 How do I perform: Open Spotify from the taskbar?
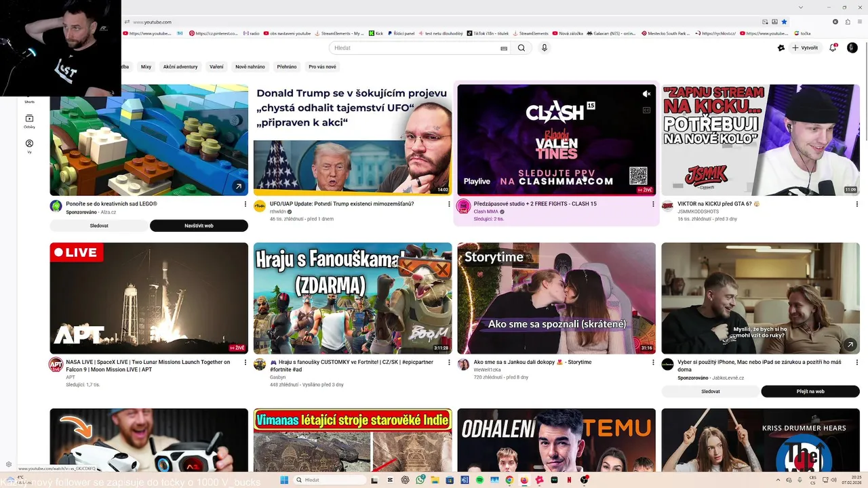pos(479,480)
